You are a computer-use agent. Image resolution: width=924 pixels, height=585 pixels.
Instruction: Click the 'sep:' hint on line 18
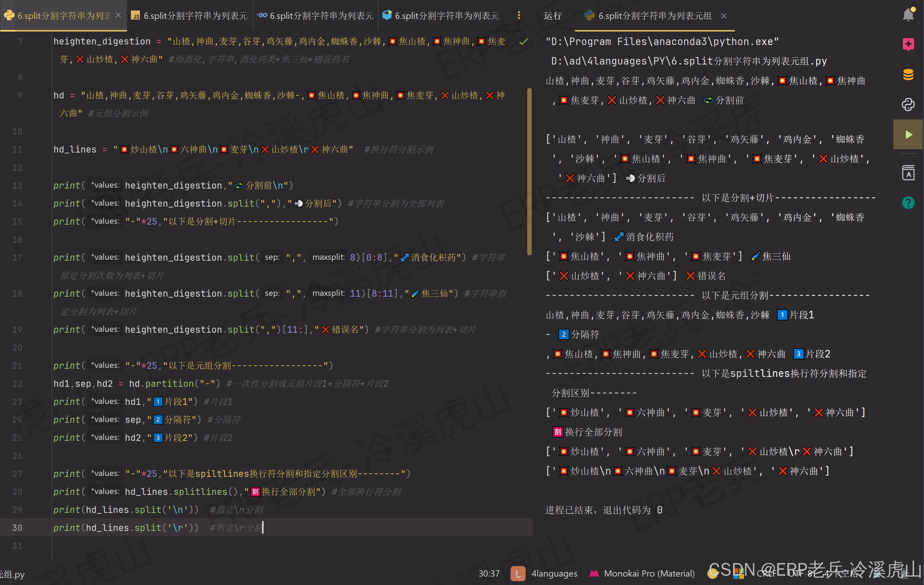(x=272, y=293)
